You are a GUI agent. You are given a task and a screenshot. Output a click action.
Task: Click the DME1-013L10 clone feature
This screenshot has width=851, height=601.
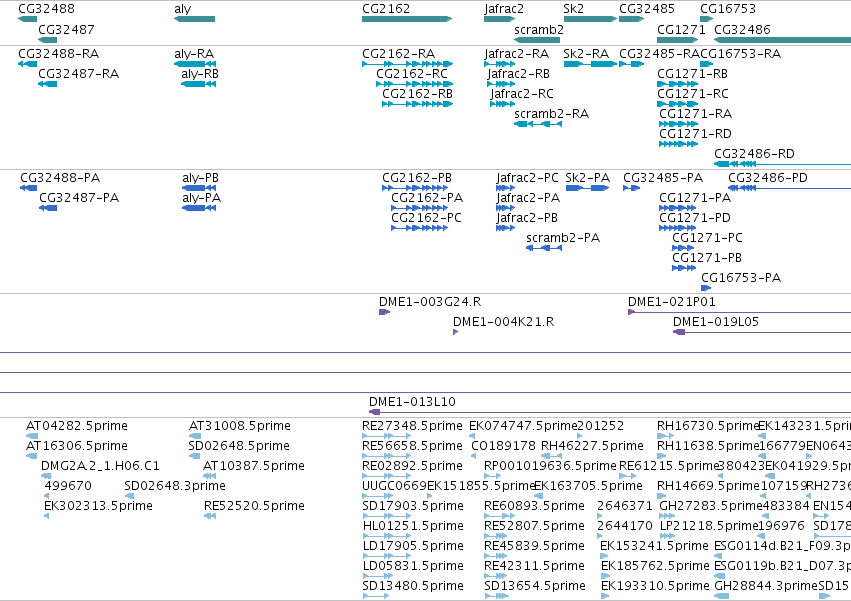pos(610,412)
